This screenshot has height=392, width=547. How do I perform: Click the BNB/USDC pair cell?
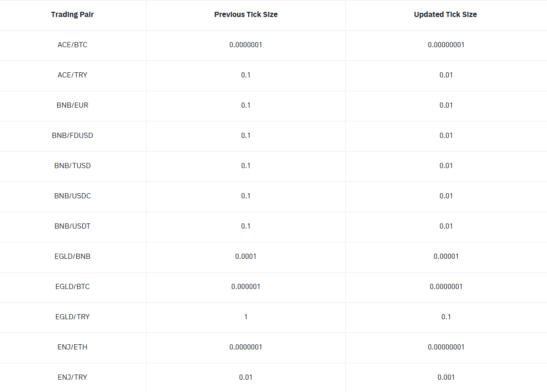pyautogui.click(x=72, y=196)
